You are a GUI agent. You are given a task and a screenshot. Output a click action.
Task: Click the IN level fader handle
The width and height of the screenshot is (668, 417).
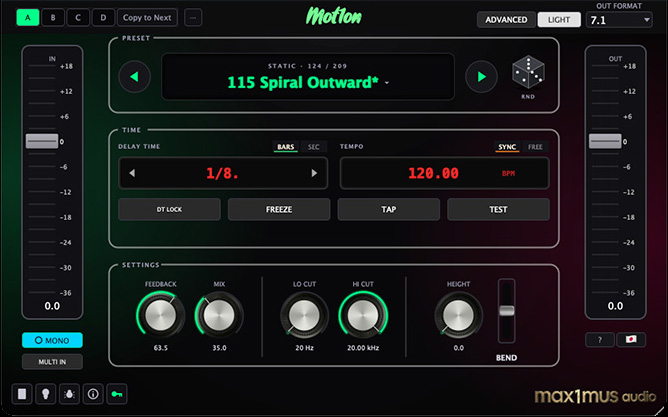42,141
